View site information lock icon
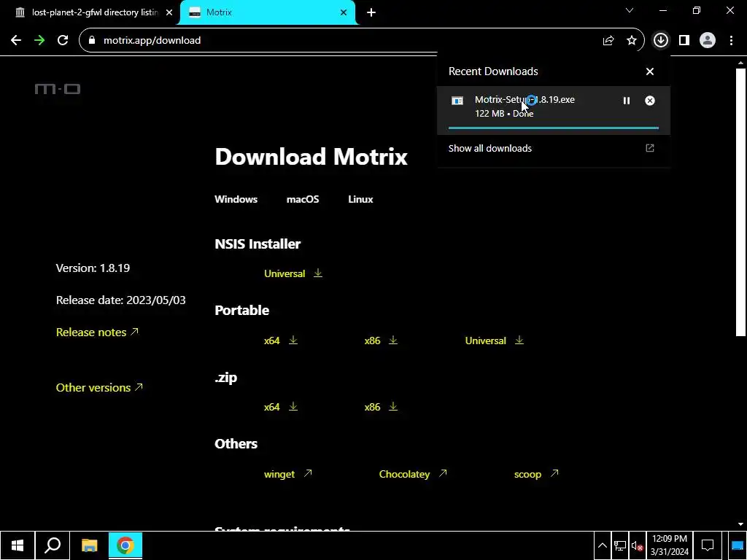The height and width of the screenshot is (560, 747). [x=93, y=41]
